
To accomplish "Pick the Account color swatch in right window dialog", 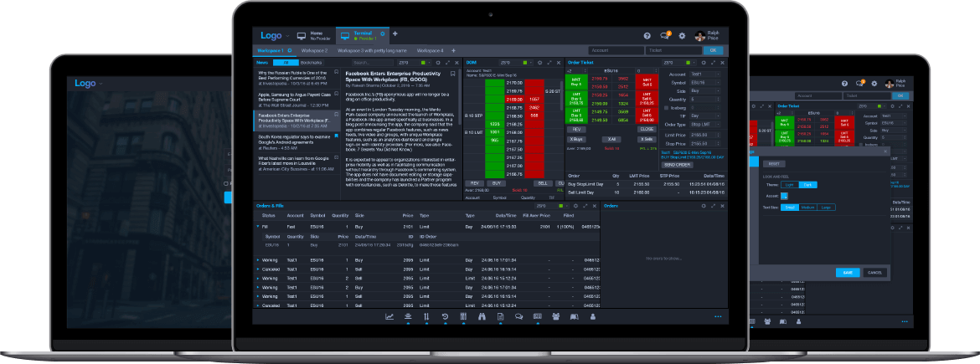I will [x=784, y=196].
